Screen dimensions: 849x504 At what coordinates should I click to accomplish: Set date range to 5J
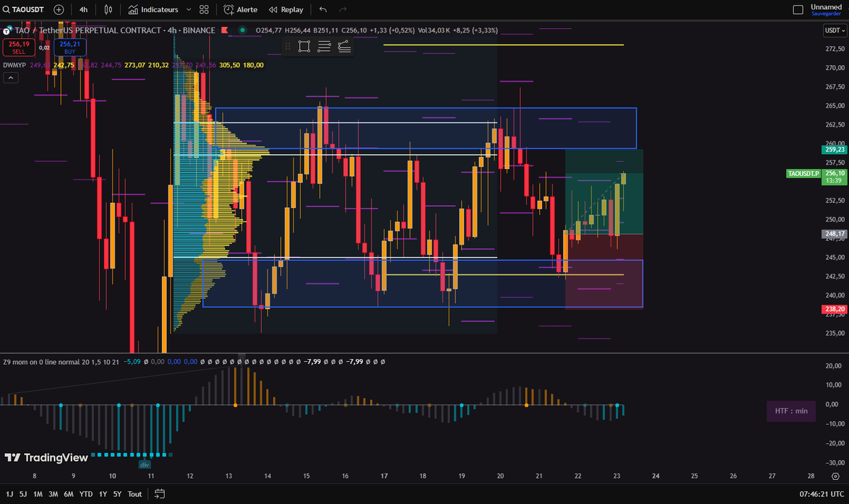coord(23,494)
